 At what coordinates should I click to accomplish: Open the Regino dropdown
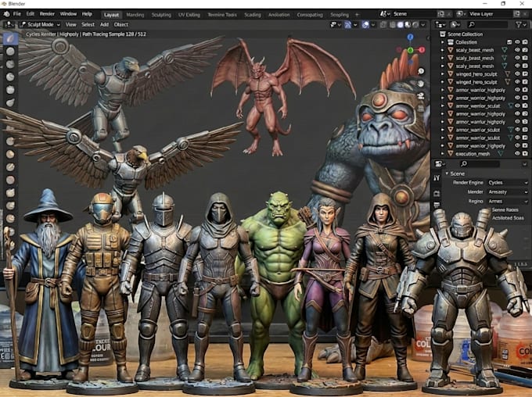[508, 201]
